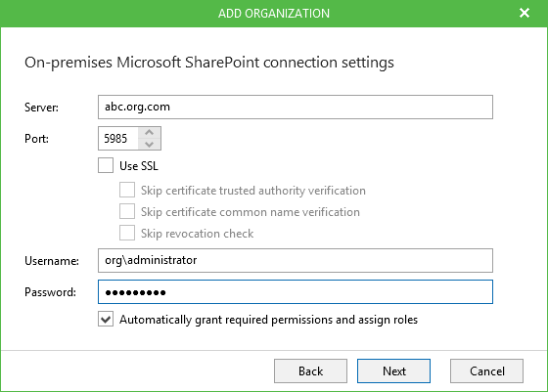Click the Username: label
This screenshot has height=392, width=548.
(52, 261)
